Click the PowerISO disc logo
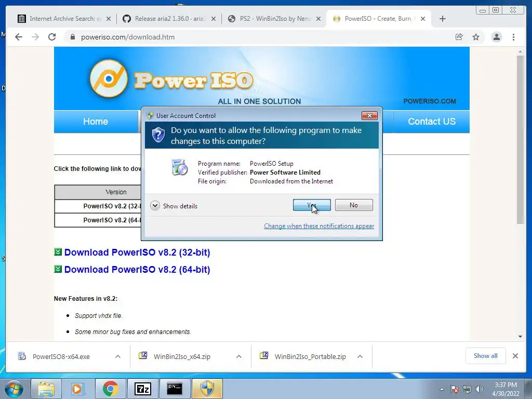532x399 pixels. tap(109, 79)
